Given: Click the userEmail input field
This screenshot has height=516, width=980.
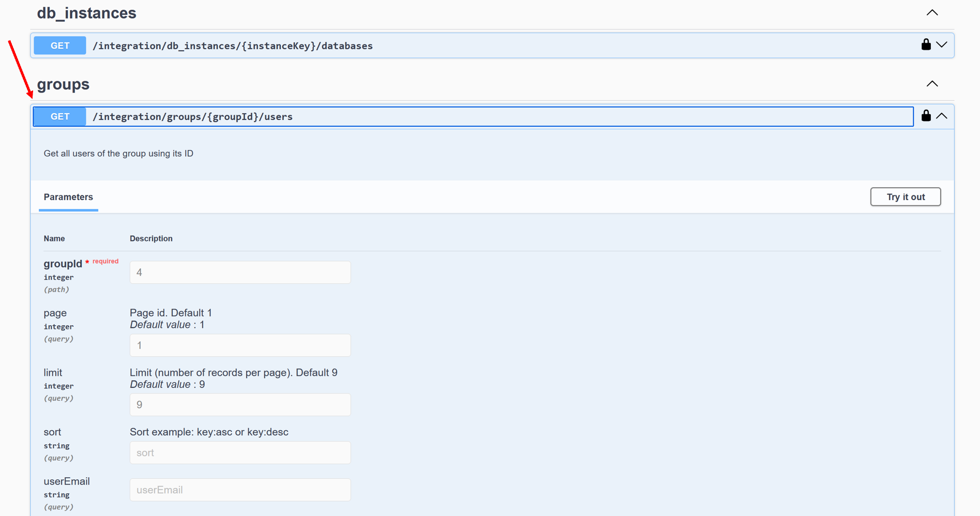Looking at the screenshot, I should pos(240,490).
